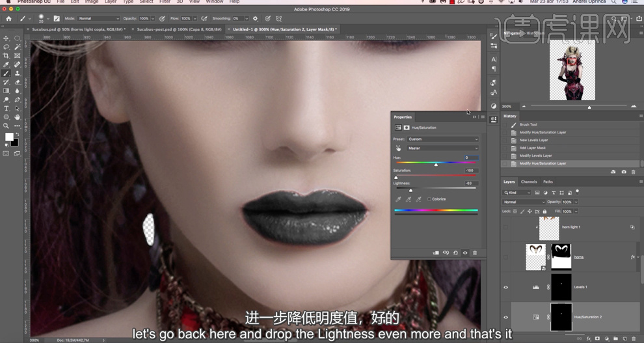Switch to the Channels tab
This screenshot has height=343, width=644.
point(529,182)
